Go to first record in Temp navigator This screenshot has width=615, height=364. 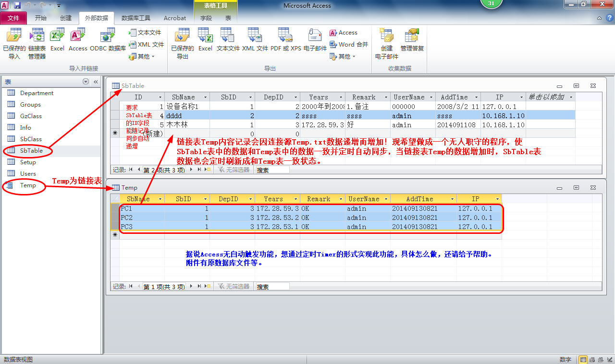[x=131, y=286]
